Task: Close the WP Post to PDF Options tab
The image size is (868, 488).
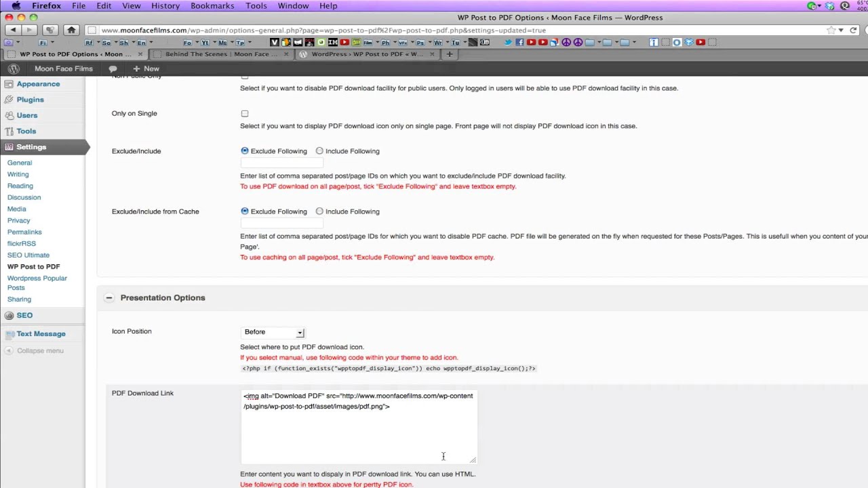Action: click(140, 54)
